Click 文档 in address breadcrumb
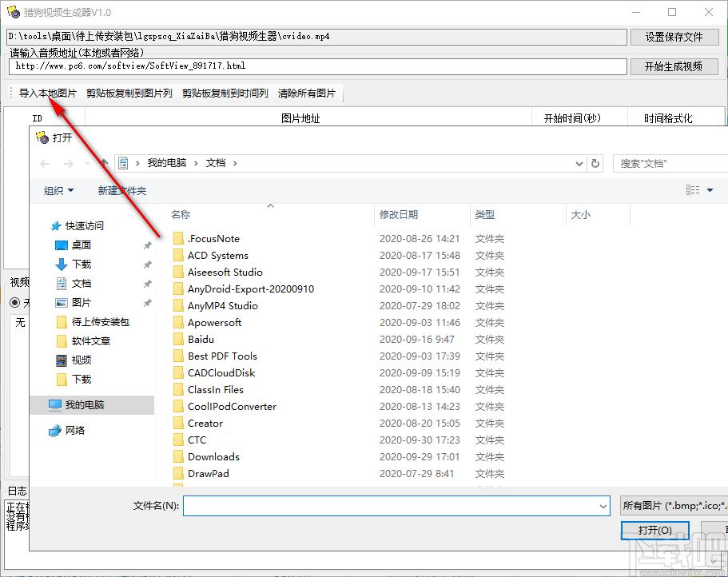The image size is (728, 577). coord(216,163)
